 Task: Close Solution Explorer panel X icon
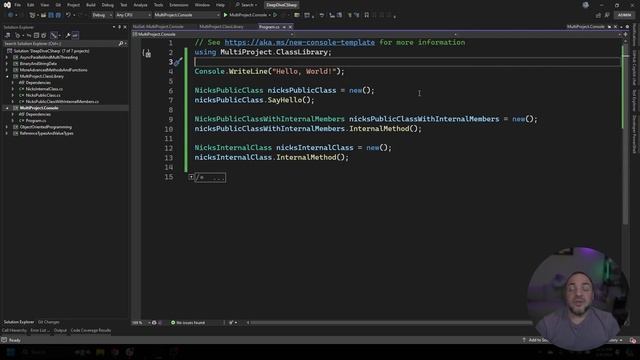click(x=125, y=27)
